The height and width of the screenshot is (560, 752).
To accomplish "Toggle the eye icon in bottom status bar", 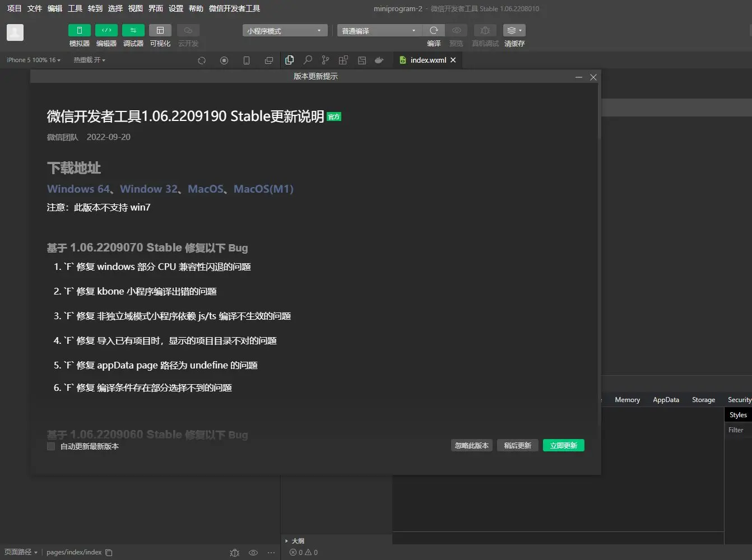I will point(253,553).
